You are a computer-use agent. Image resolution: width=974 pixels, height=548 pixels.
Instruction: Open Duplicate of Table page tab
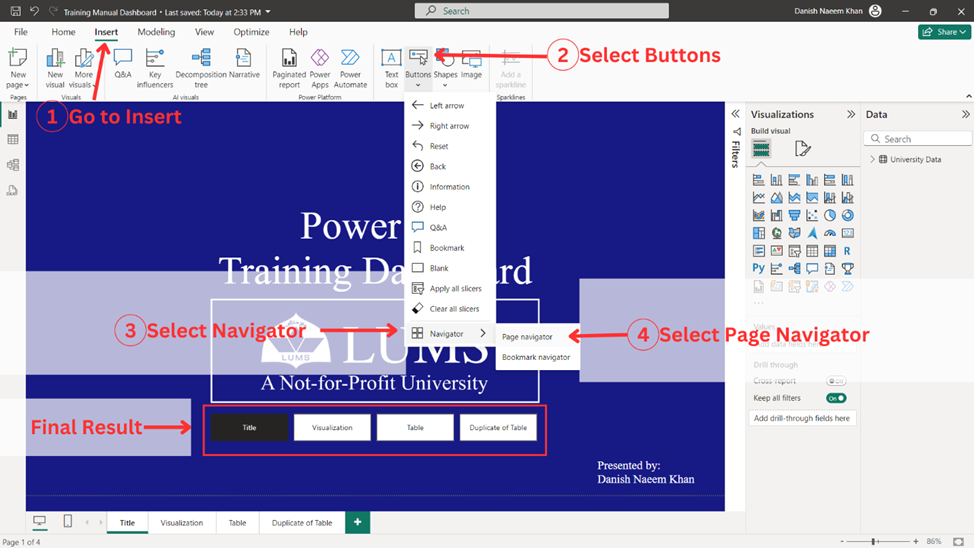[302, 523]
